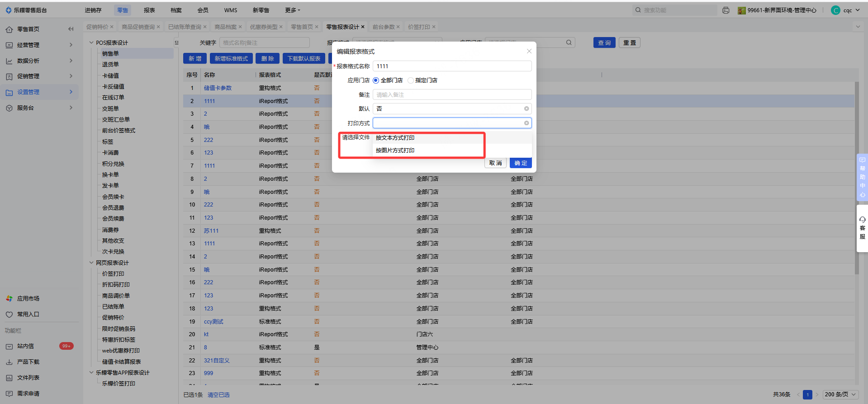Click 确定 to confirm the dialog
Screen dimensions: 868x404
pos(521,163)
